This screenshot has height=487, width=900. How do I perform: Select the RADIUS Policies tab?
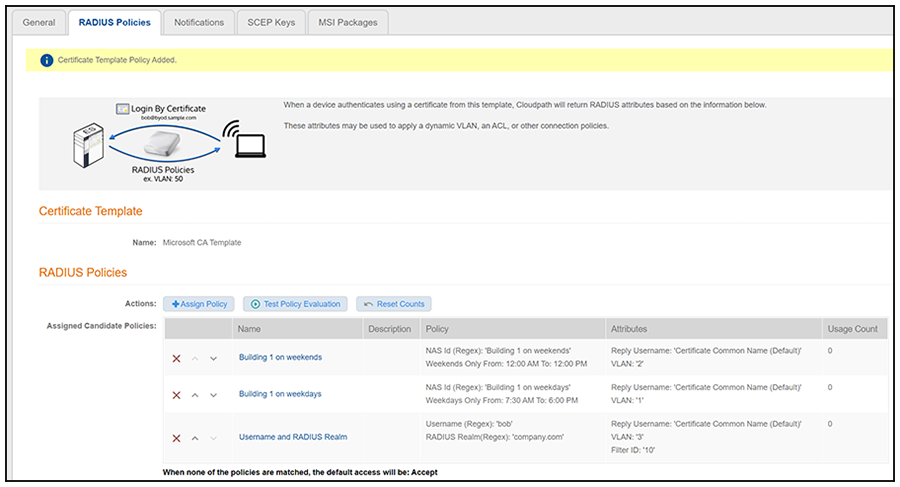115,22
